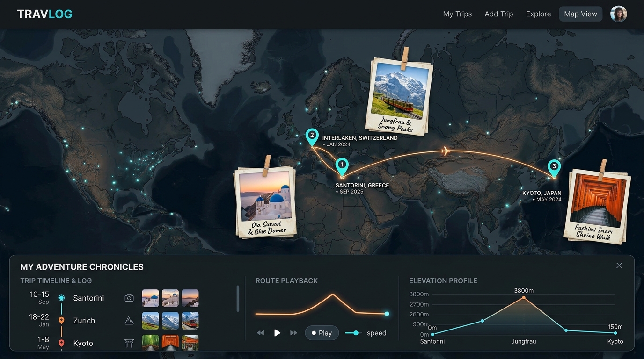Open the second Santorini photo thumbnail
The height and width of the screenshot is (359, 644).
(x=170, y=298)
